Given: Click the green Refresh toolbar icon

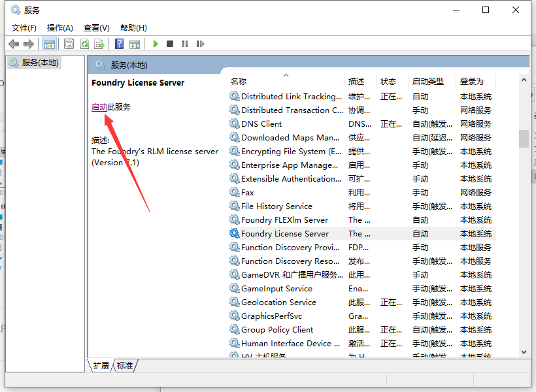Looking at the screenshot, I should 84,44.
